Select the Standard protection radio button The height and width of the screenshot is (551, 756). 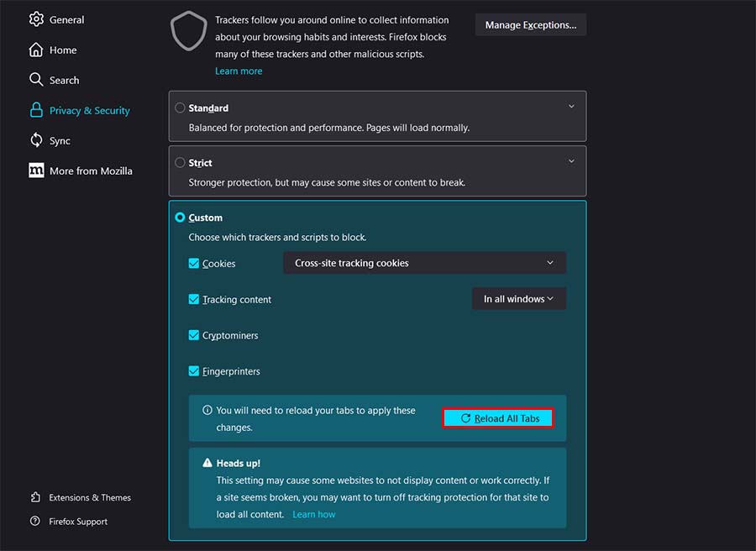[180, 108]
